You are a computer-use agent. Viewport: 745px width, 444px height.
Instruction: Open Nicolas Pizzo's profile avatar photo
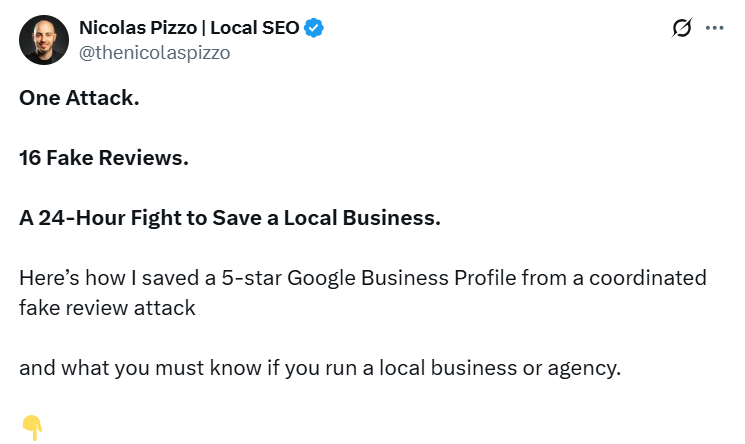point(42,40)
